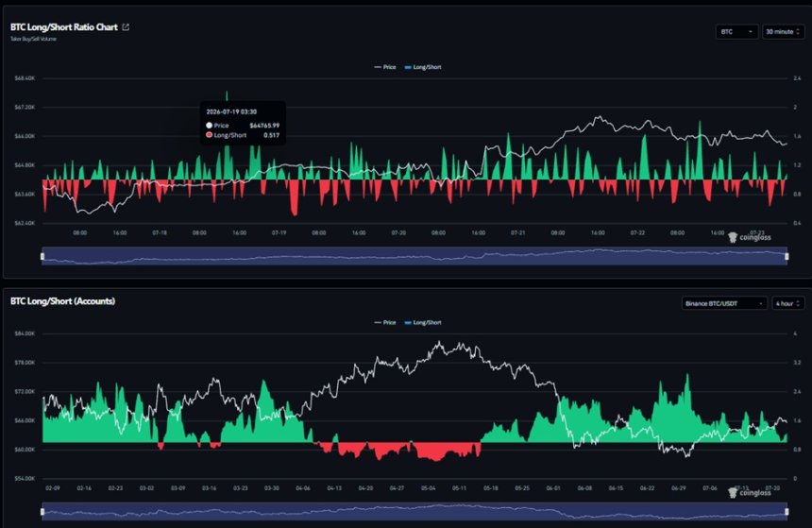Click the $72.00K price axis label
The height and width of the screenshot is (528, 812).
click(x=25, y=392)
